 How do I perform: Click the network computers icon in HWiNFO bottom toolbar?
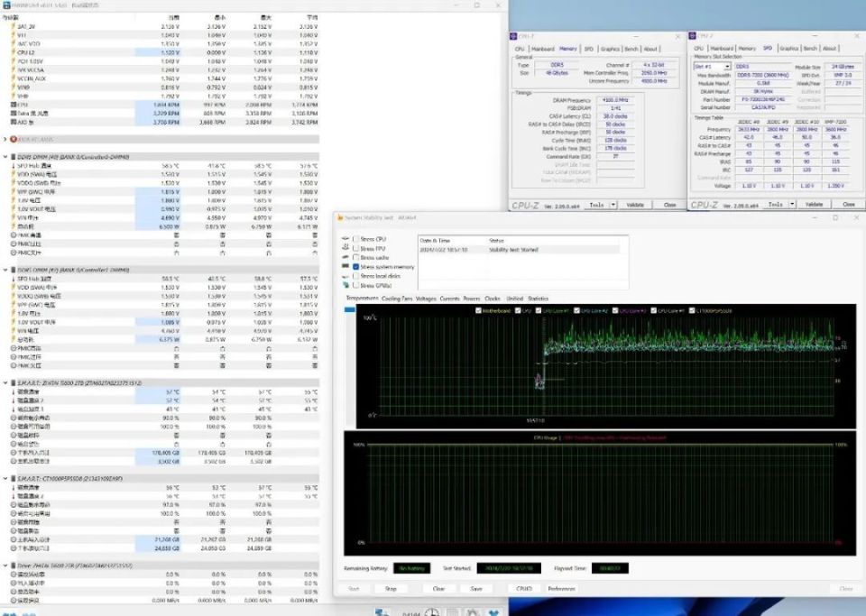coord(382,612)
